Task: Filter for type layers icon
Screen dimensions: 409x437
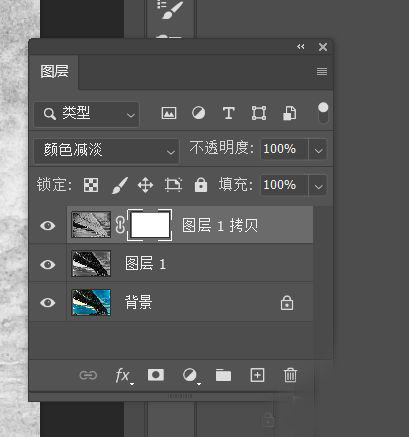Action: tap(228, 113)
